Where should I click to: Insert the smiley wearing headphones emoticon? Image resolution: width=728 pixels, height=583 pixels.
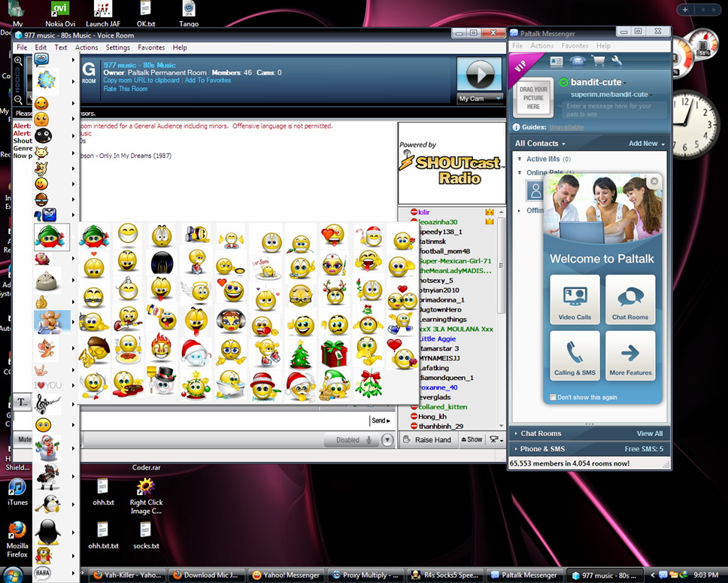coord(231,320)
